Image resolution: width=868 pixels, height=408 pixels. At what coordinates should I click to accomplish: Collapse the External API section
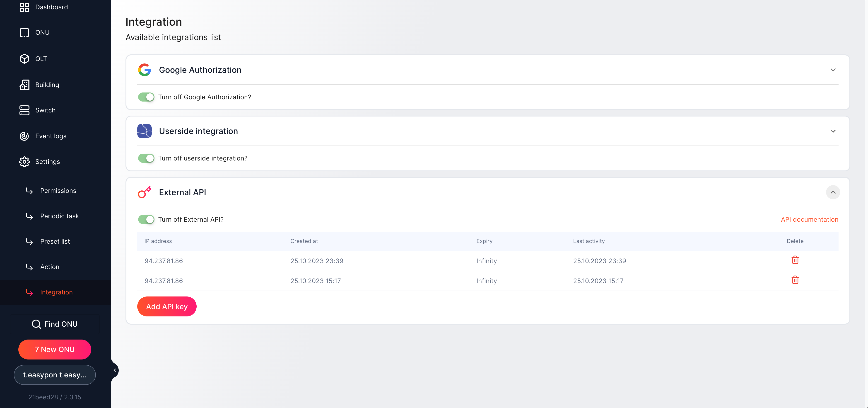point(833,192)
